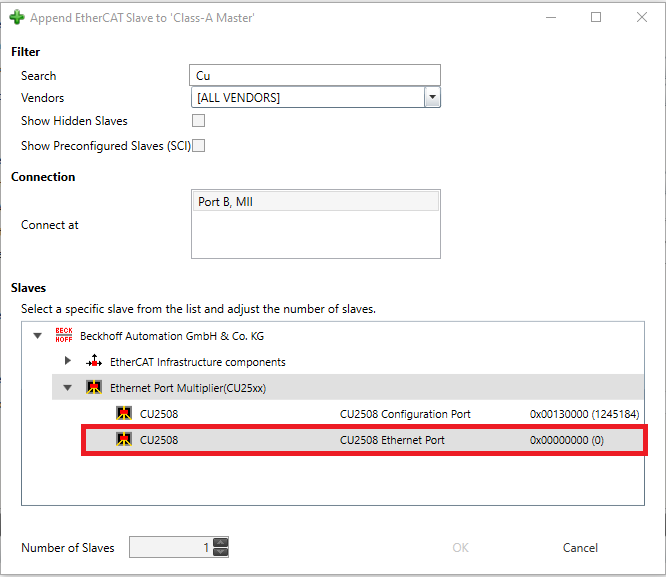The height and width of the screenshot is (578, 666).
Task: Select Port B, MII connection entry
Action: tap(316, 201)
